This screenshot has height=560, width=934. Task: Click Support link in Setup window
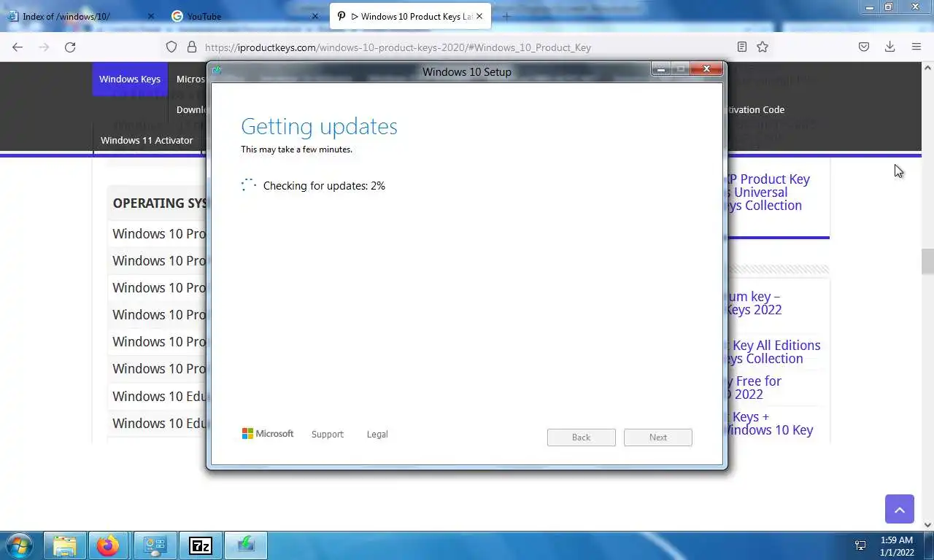click(x=327, y=434)
